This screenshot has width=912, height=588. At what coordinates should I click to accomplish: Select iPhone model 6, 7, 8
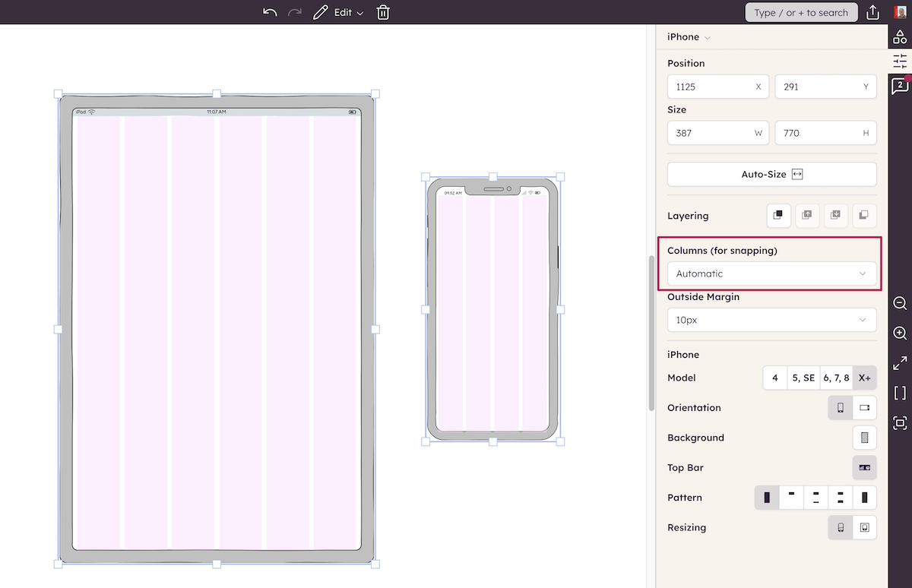pyautogui.click(x=836, y=378)
